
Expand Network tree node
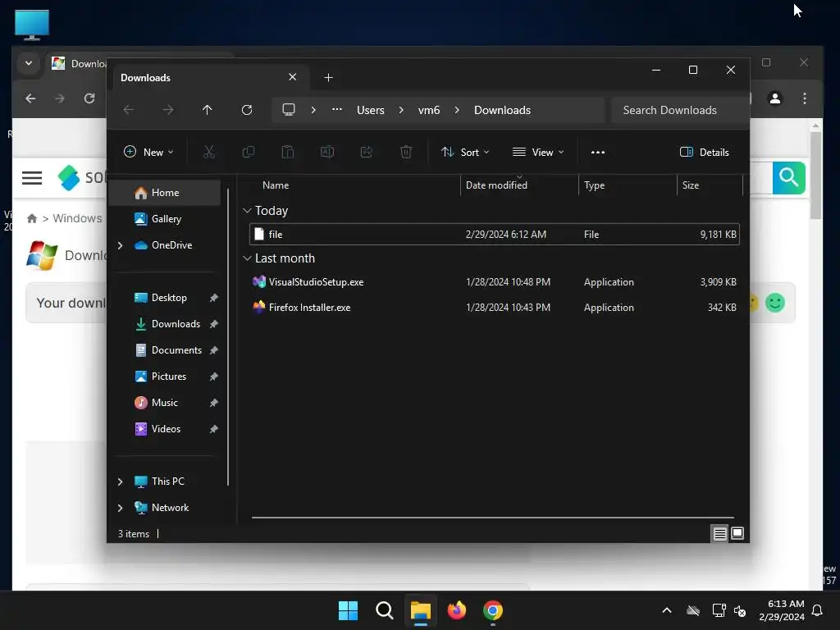tap(120, 508)
